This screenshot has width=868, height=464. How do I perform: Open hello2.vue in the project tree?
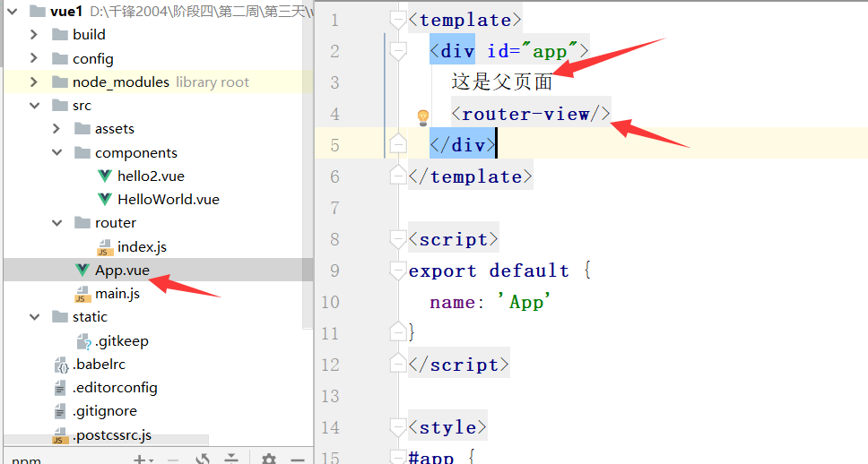coord(152,176)
